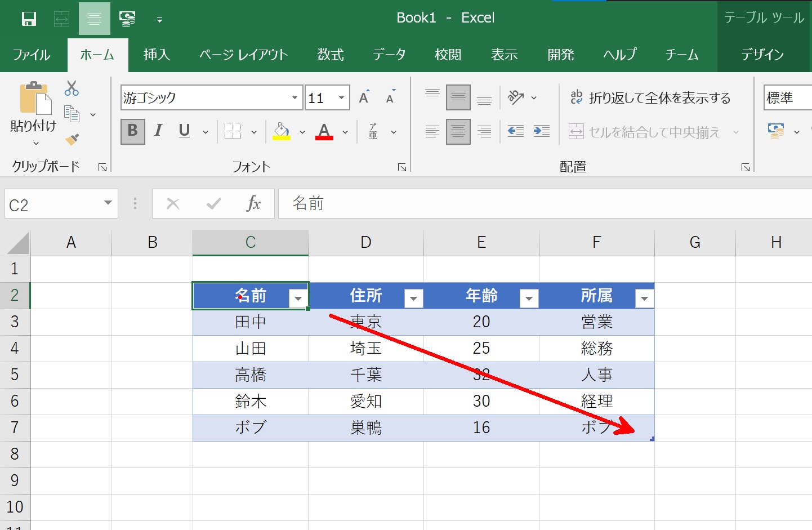The image size is (812, 530).
Task: Apply red font color A
Action: coord(324,131)
